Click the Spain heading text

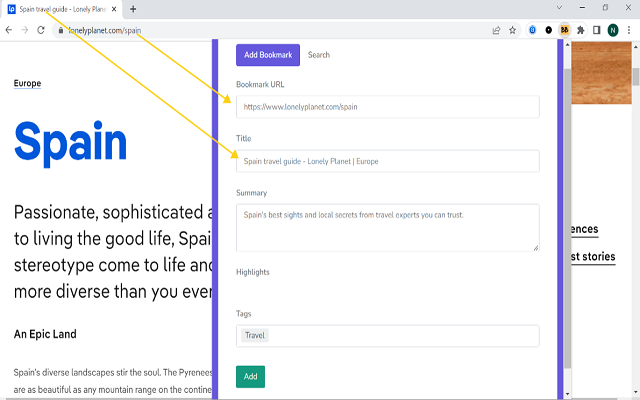[70, 142]
